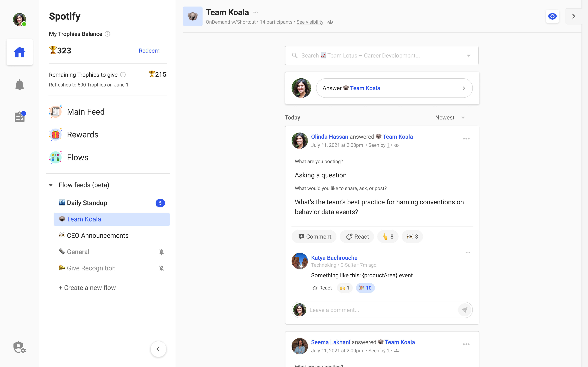Viewport: 588px width, 367px height.
Task: Click the participants icon in the Team Koala header
Action: (331, 22)
